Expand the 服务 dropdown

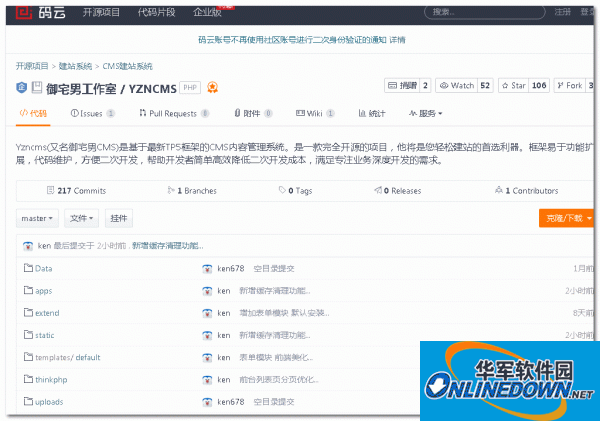click(x=426, y=113)
